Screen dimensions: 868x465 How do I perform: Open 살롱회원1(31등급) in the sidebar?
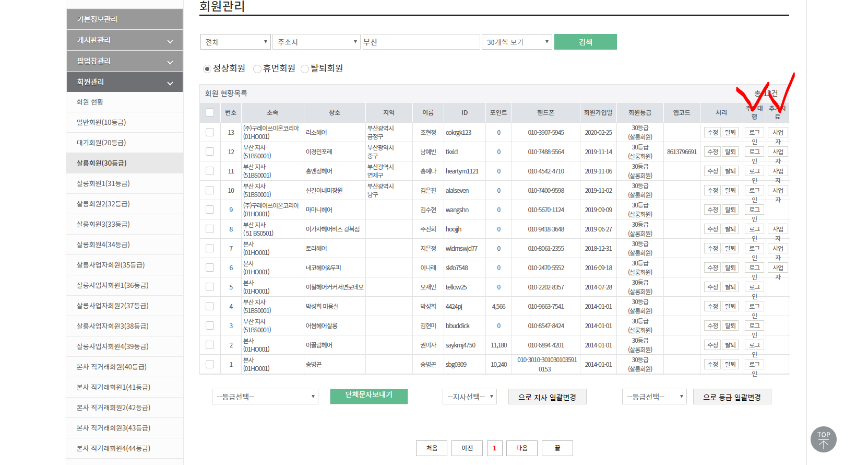pos(125,183)
